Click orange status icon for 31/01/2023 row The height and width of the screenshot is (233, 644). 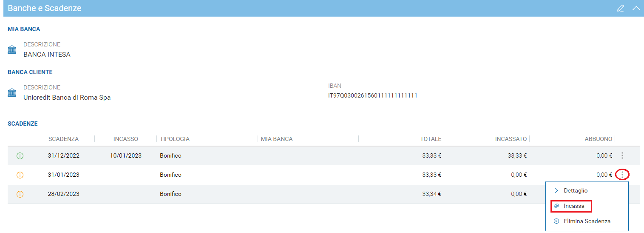pyautogui.click(x=20, y=175)
